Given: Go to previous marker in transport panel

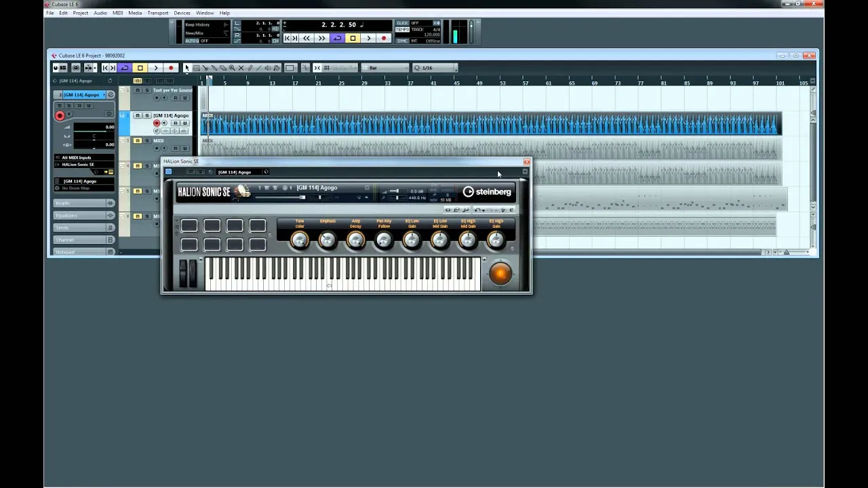Looking at the screenshot, I should (x=288, y=39).
